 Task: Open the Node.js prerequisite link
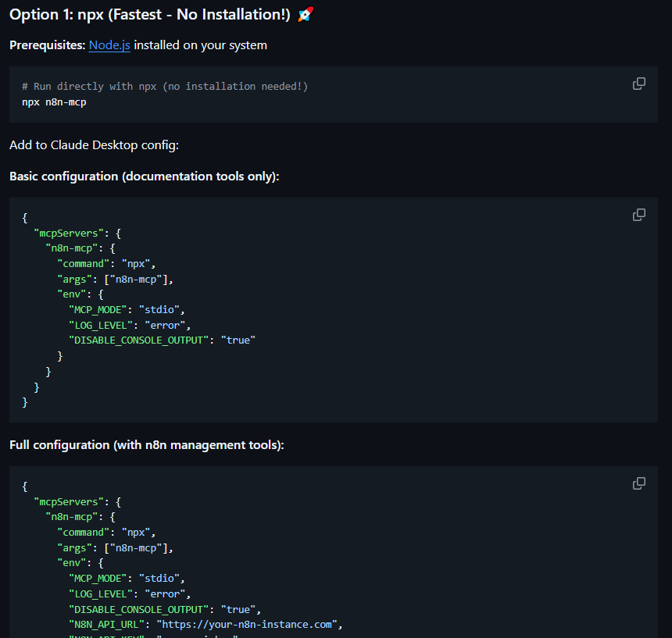click(x=109, y=45)
